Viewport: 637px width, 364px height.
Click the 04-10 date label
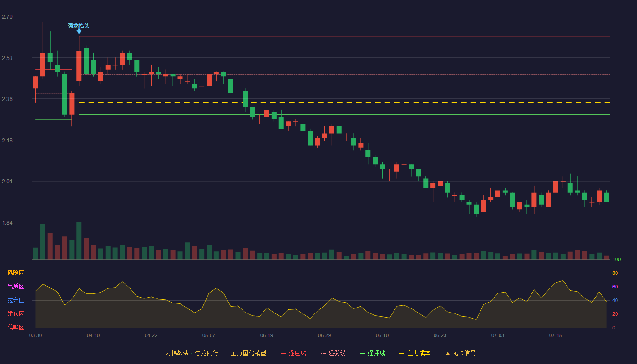93,335
